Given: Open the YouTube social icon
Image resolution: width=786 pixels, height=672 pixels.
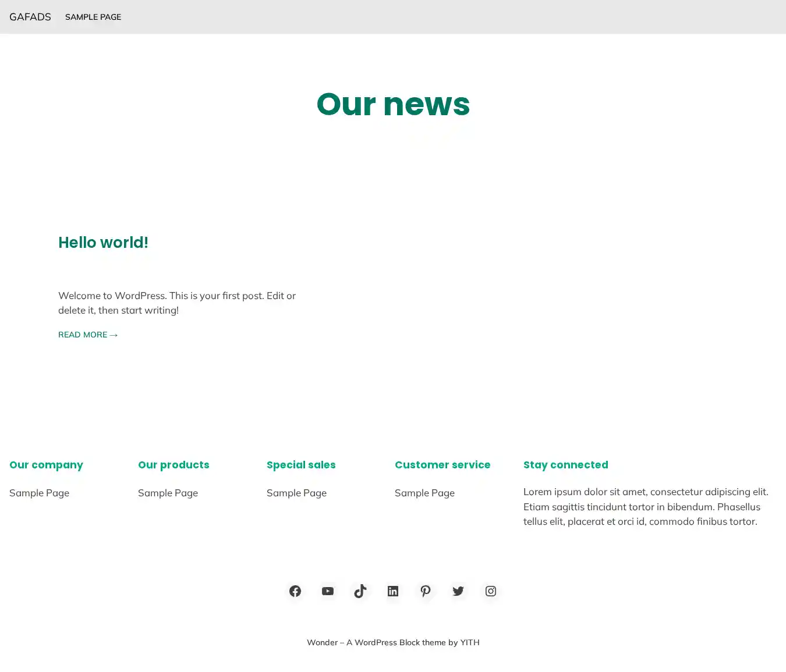Looking at the screenshot, I should (328, 591).
